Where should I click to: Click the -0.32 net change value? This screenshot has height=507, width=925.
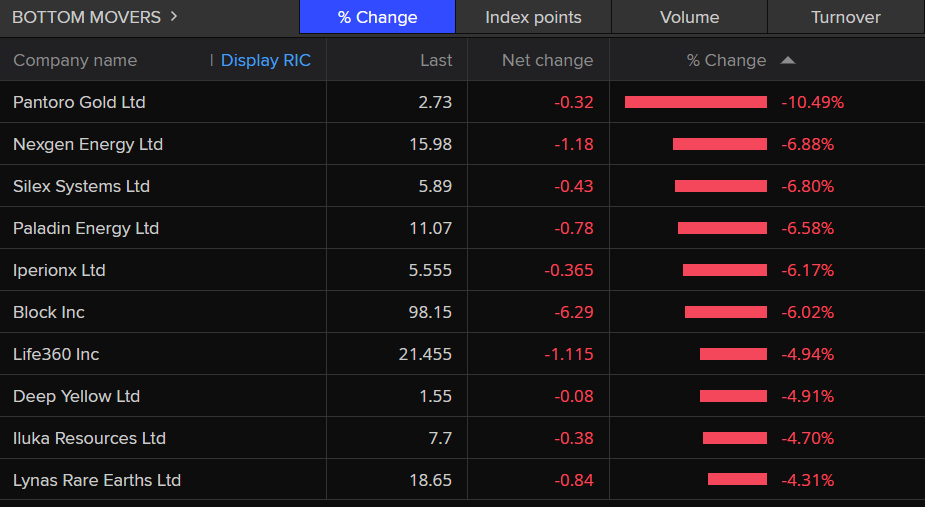coord(573,102)
